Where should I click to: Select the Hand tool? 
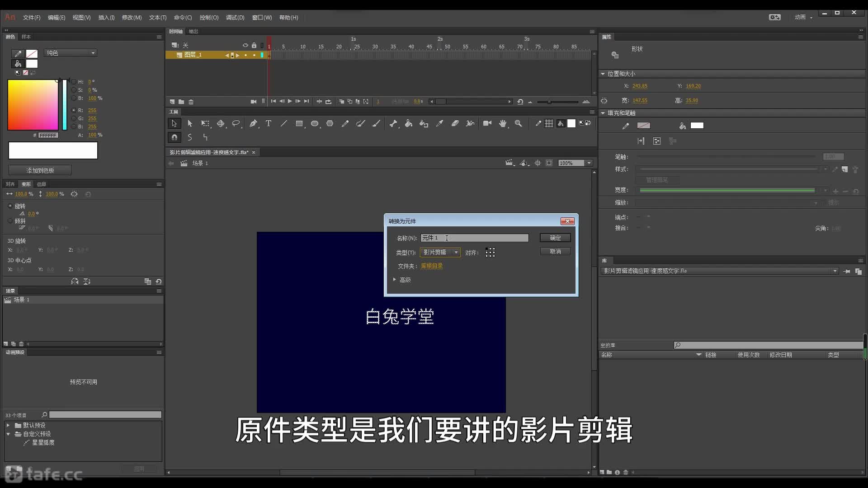(503, 123)
